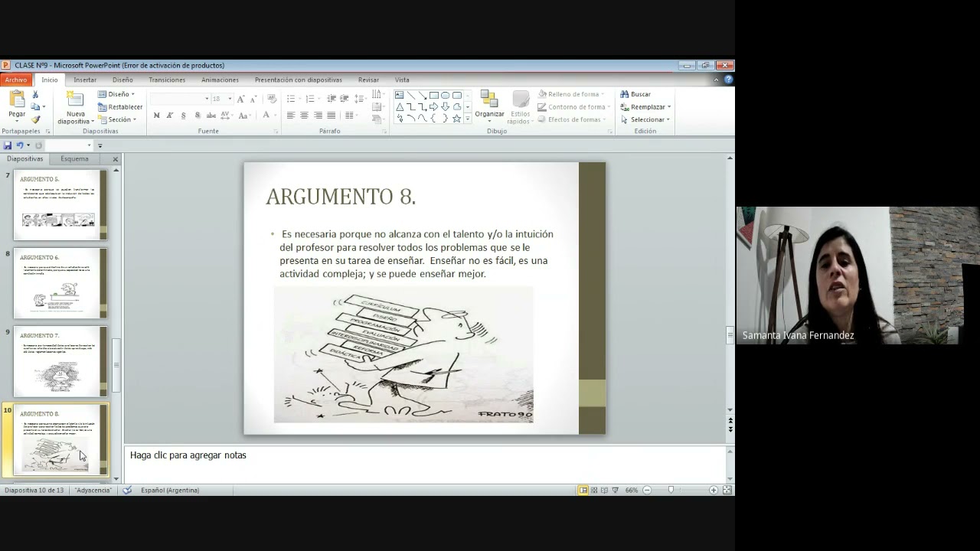Click Buscar find binoculars

tap(635, 94)
